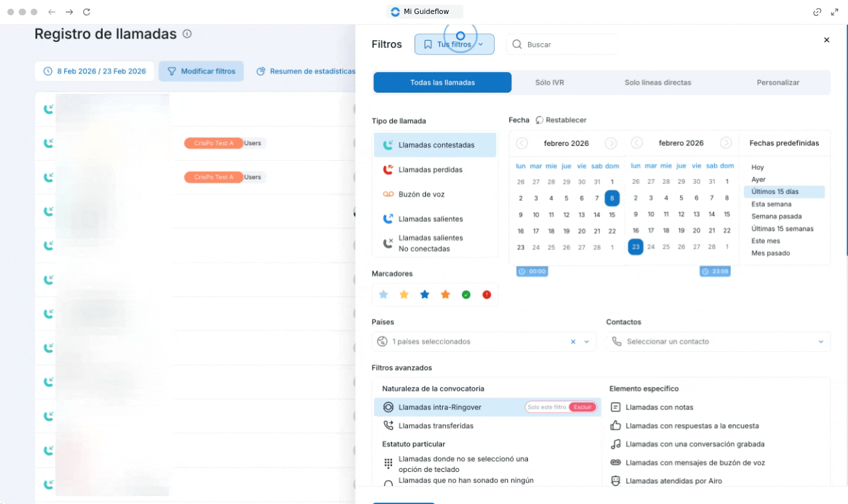Viewport: 848px width, 504px height.
Task: Toggle Llamadas transferidas filter
Action: (x=435, y=426)
